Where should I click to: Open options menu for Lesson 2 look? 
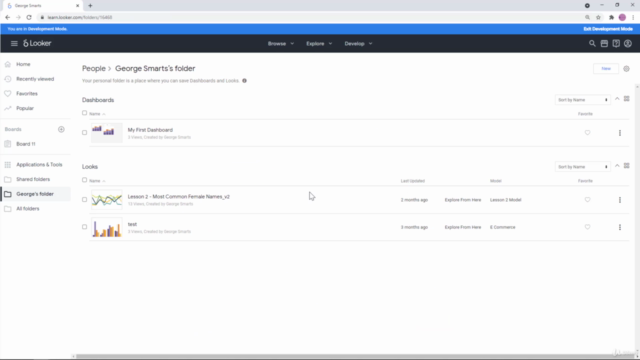620,200
